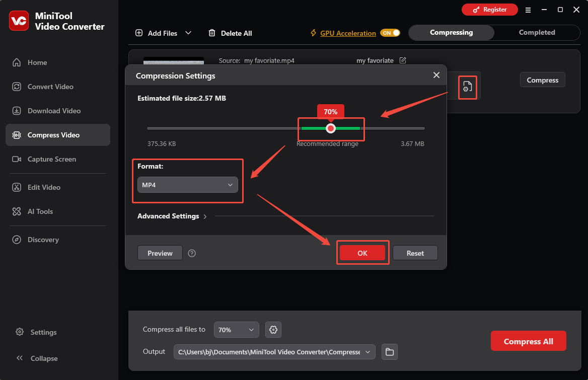Viewport: 588px width, 380px height.
Task: Click the help question mark icon
Action: coord(192,253)
